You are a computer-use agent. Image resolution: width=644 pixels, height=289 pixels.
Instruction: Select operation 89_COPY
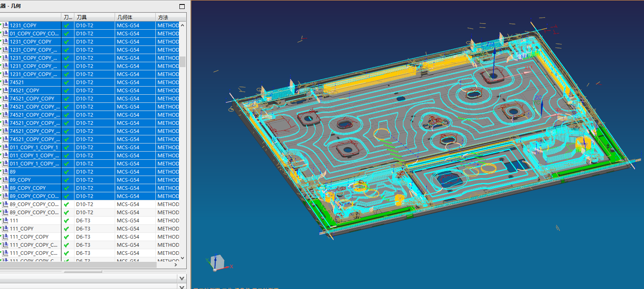pyautogui.click(x=20, y=180)
